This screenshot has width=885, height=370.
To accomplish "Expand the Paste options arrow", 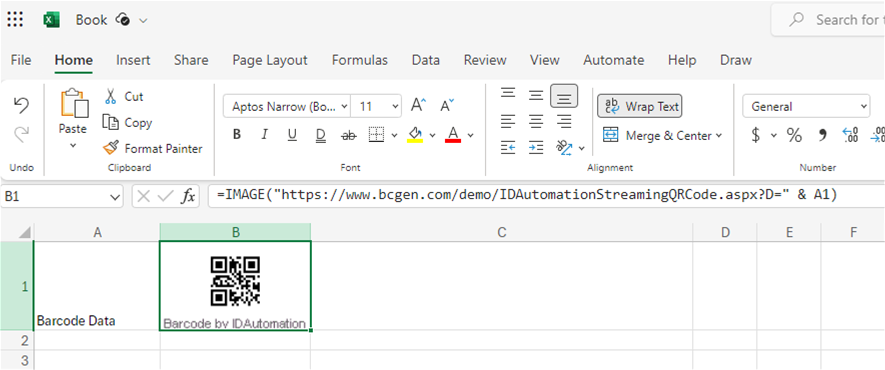I will click(73, 146).
